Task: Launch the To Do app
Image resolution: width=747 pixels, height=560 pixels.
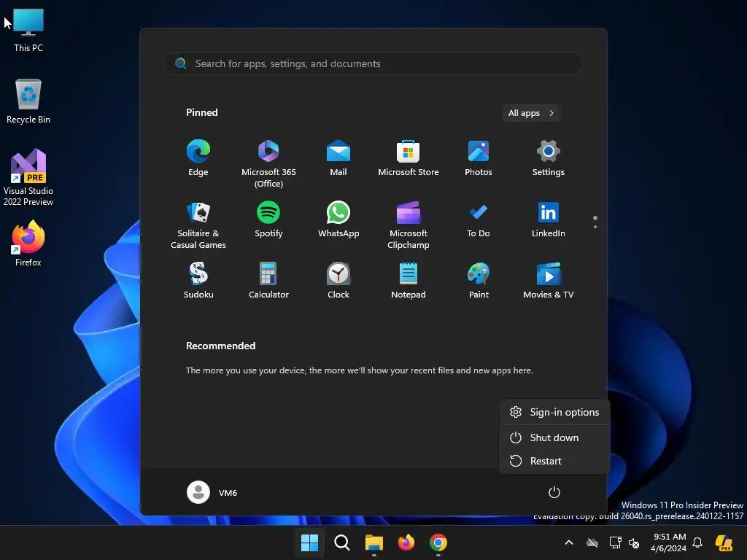Action: [479, 219]
